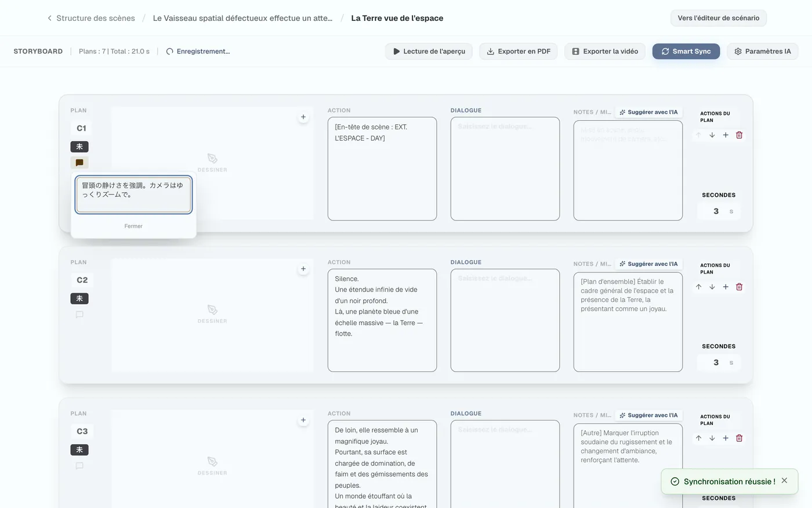Toggle the 未 status badge on plan C1

point(79,147)
